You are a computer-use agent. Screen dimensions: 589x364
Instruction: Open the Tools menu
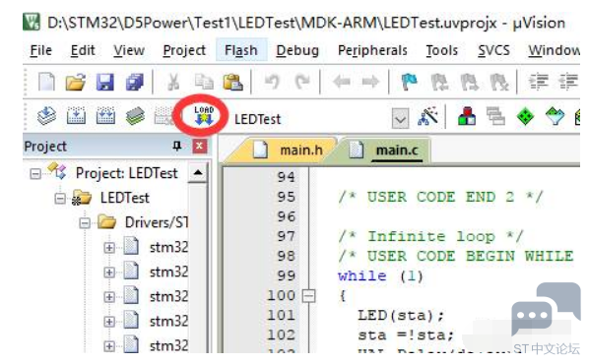441,50
